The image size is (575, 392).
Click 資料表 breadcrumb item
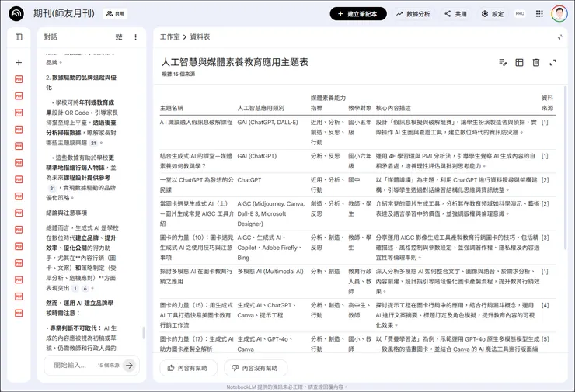point(200,37)
